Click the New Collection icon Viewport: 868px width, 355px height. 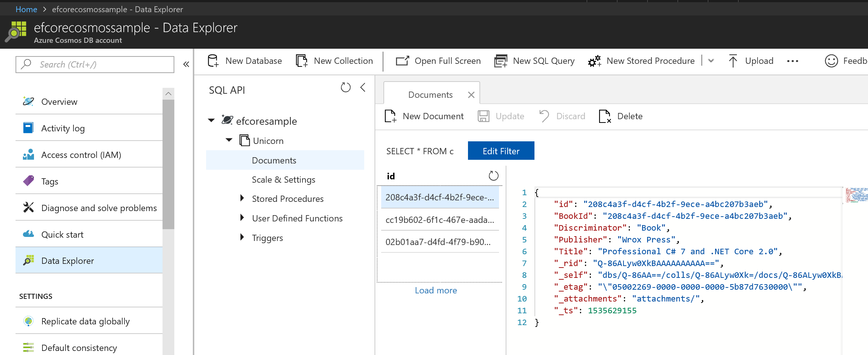(301, 61)
